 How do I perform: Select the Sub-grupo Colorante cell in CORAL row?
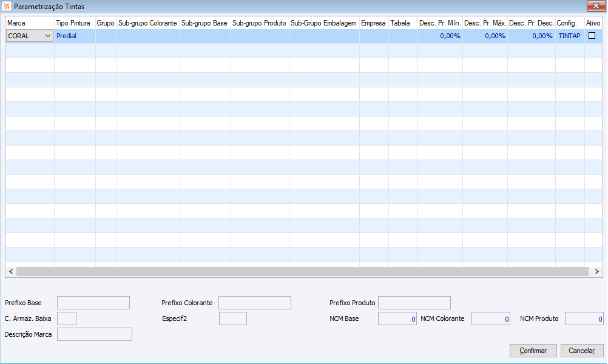pos(148,36)
